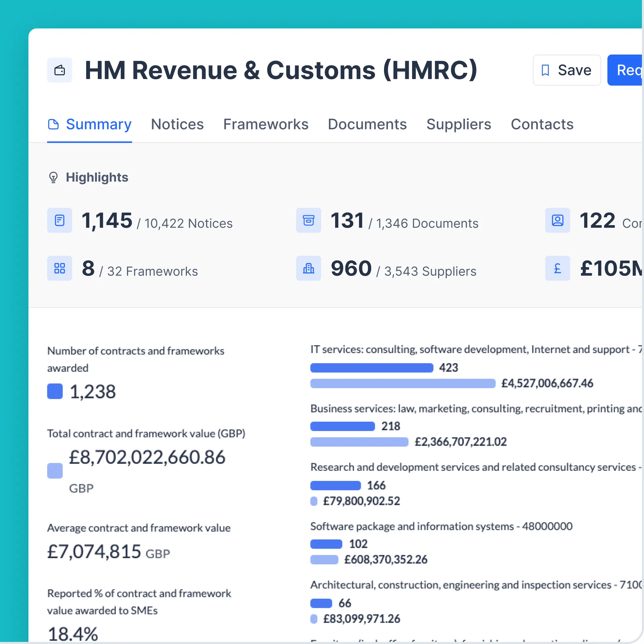Click the Software package 102 count bar
The height and width of the screenshot is (644, 644).
click(326, 544)
